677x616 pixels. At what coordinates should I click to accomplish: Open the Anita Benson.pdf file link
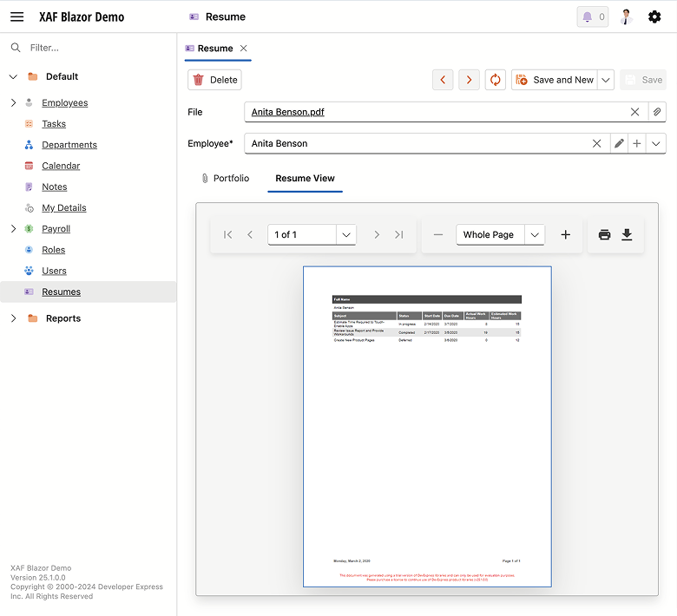pyautogui.click(x=287, y=112)
